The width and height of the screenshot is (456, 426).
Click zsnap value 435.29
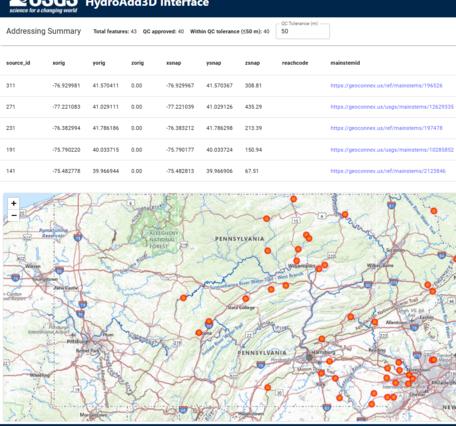[x=253, y=107]
